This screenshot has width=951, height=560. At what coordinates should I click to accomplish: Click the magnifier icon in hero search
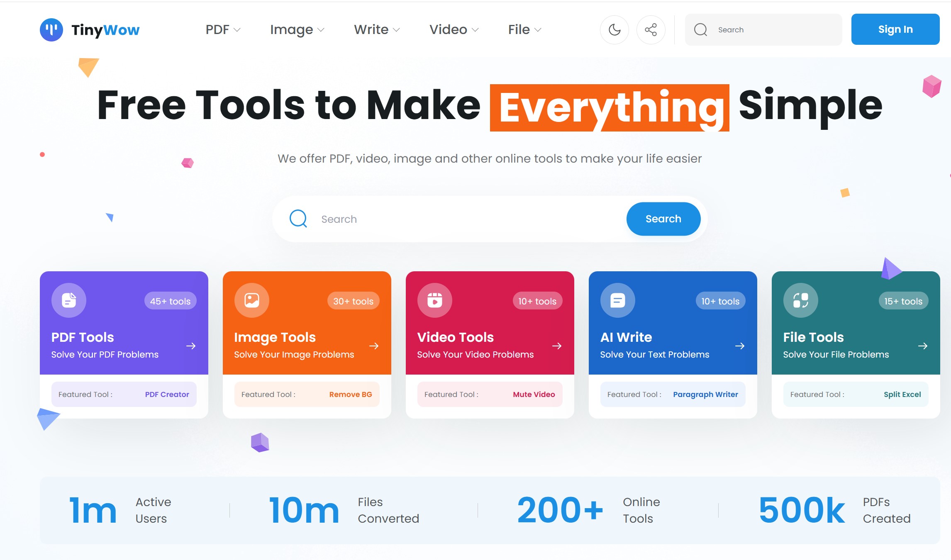tap(298, 219)
